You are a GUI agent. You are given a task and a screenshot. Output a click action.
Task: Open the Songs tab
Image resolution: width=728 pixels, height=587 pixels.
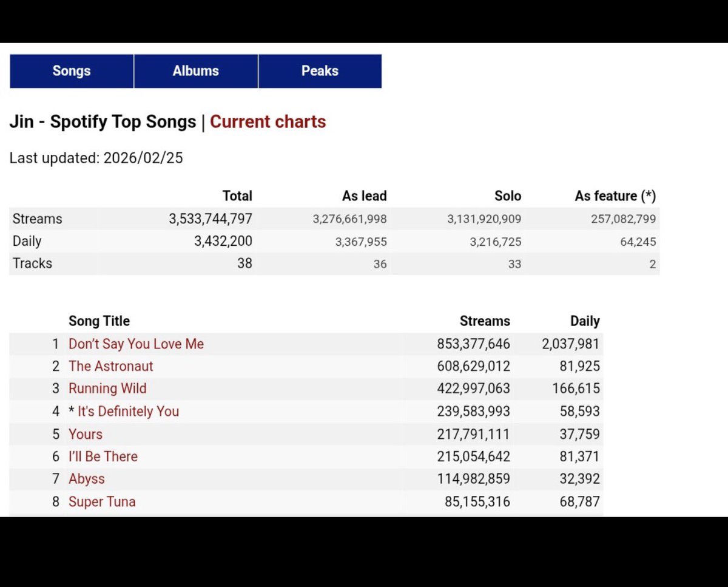point(72,71)
